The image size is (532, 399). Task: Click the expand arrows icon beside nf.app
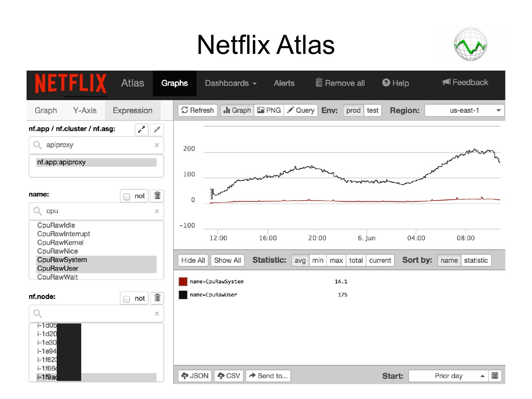click(x=142, y=129)
